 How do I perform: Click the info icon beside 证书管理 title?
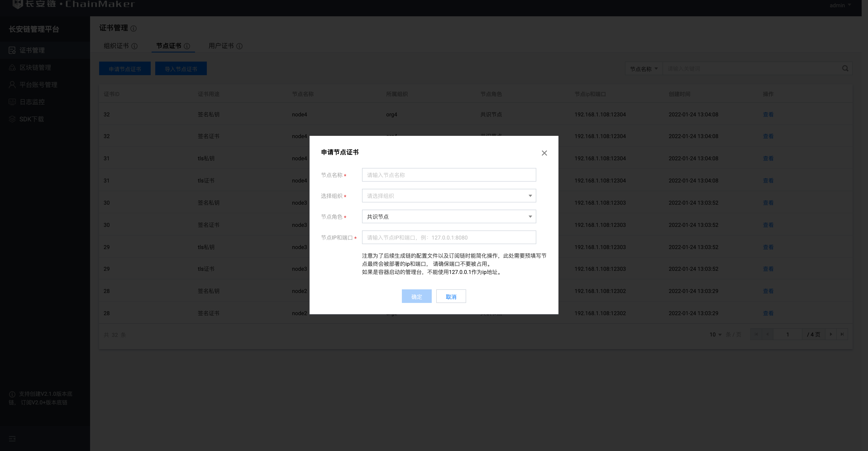[x=134, y=29]
